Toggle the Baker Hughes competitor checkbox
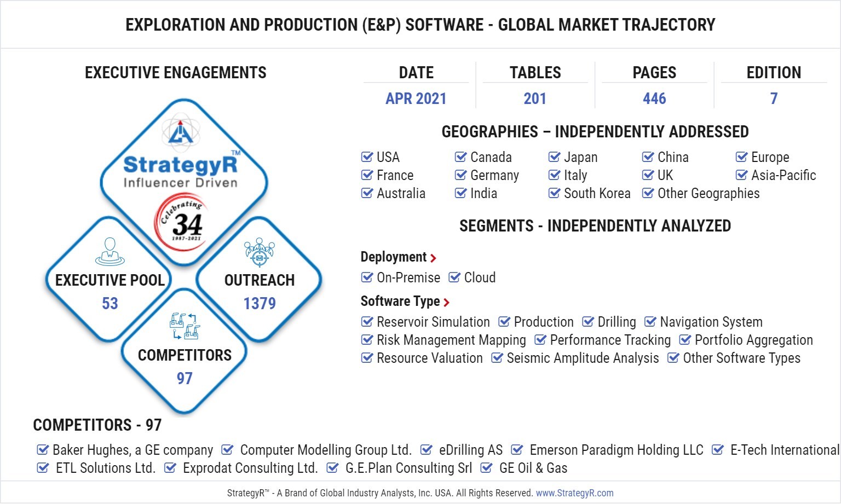This screenshot has width=841, height=504. 42,450
